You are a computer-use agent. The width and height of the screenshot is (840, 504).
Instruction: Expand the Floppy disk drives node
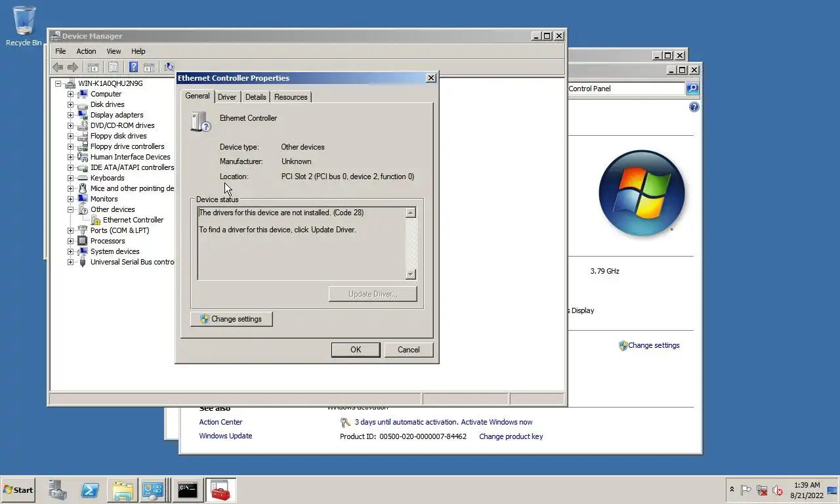tap(70, 136)
